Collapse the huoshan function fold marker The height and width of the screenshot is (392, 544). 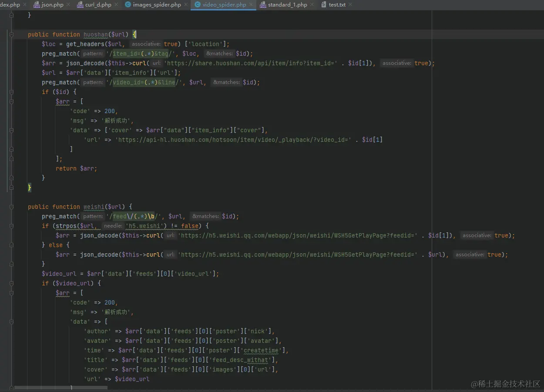[x=11, y=34]
